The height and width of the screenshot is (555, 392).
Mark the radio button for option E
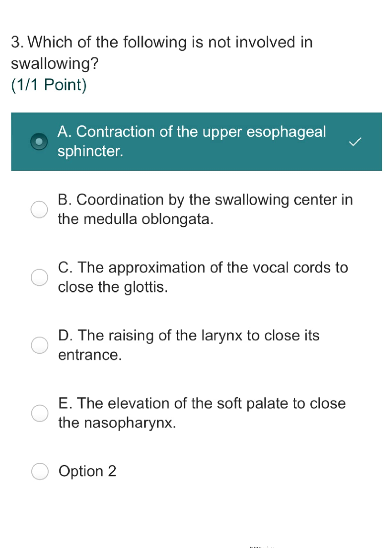coord(40,413)
